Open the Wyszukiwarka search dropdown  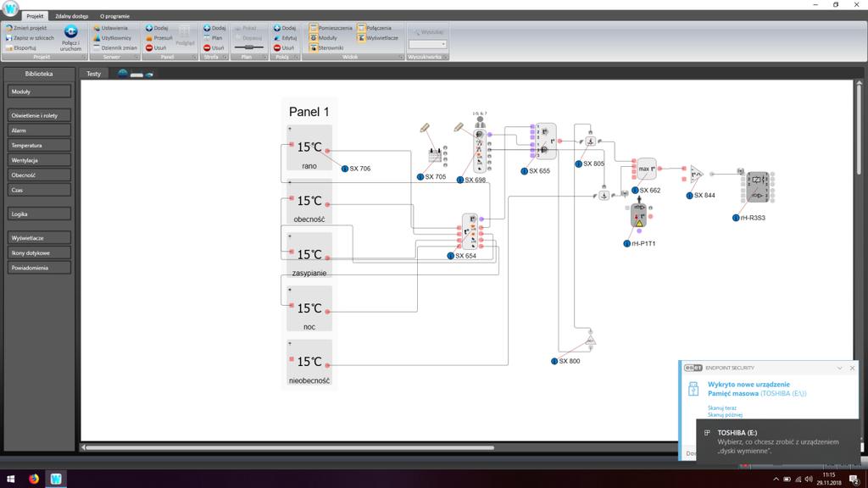(x=442, y=44)
